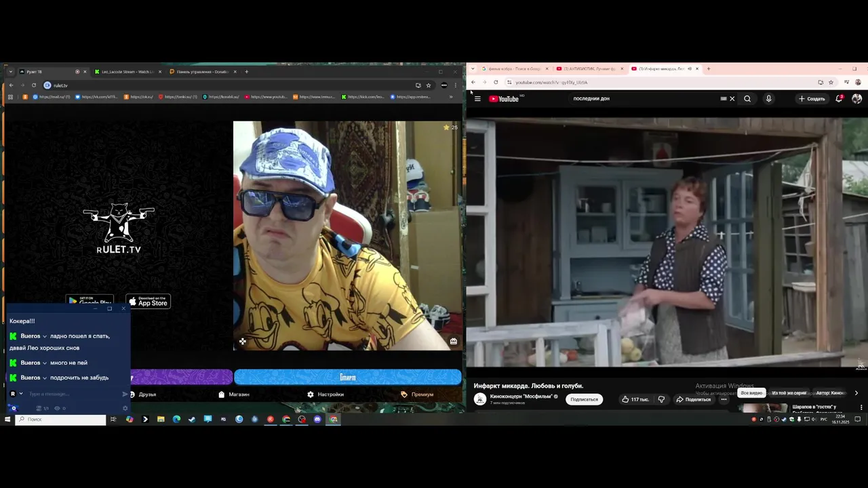Screen dimensions: 868x488
Task: Open chat identity dropdown beside R avatar
Action: (x=21, y=394)
